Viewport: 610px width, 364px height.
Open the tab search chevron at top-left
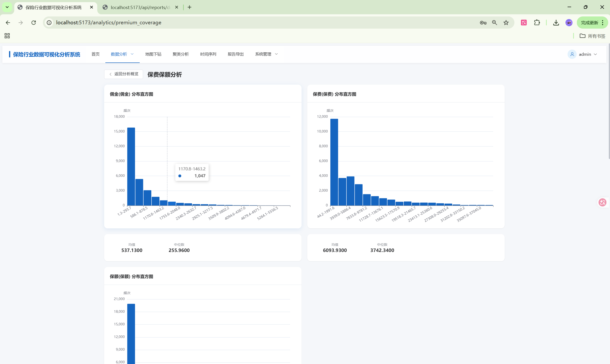pos(7,7)
